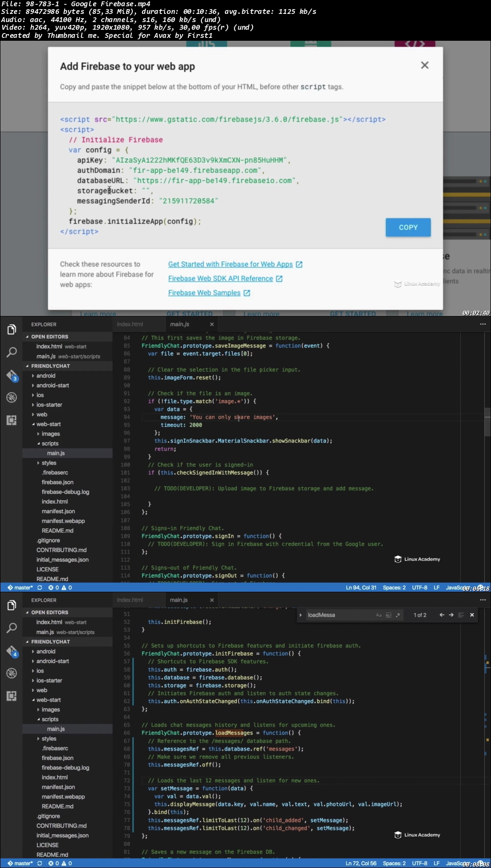
Task: Close the main.js tab in bottom frame
Action: pyautogui.click(x=212, y=600)
